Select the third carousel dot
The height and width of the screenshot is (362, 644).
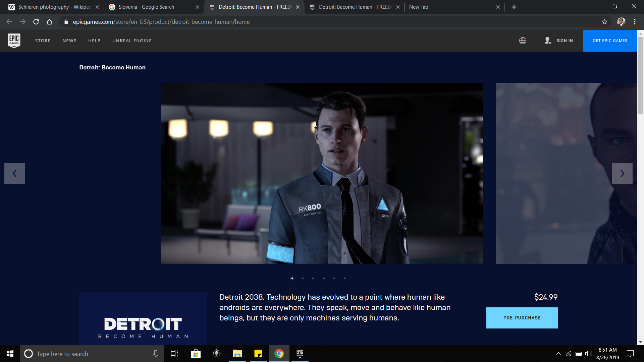(313, 278)
